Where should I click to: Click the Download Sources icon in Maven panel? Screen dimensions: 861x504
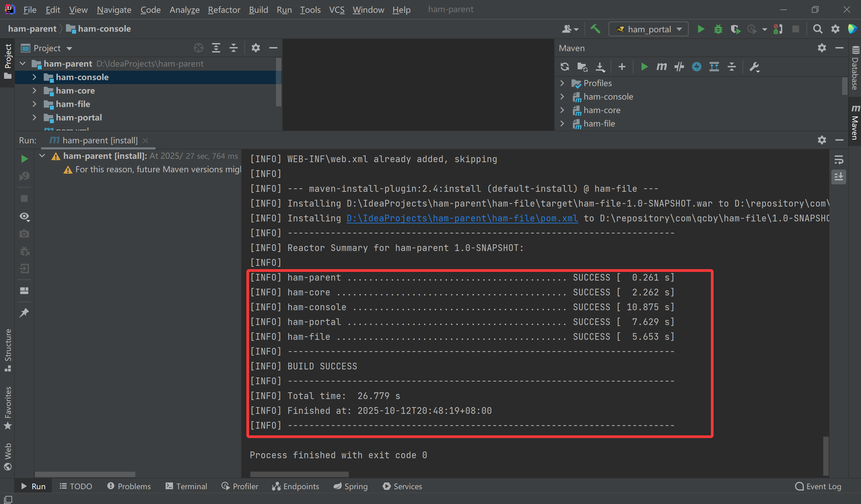click(600, 67)
